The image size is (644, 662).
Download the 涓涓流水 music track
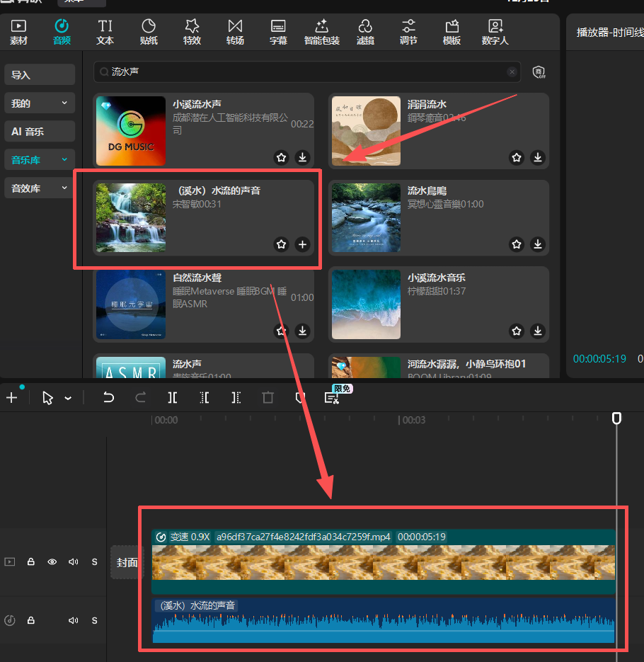tap(538, 157)
